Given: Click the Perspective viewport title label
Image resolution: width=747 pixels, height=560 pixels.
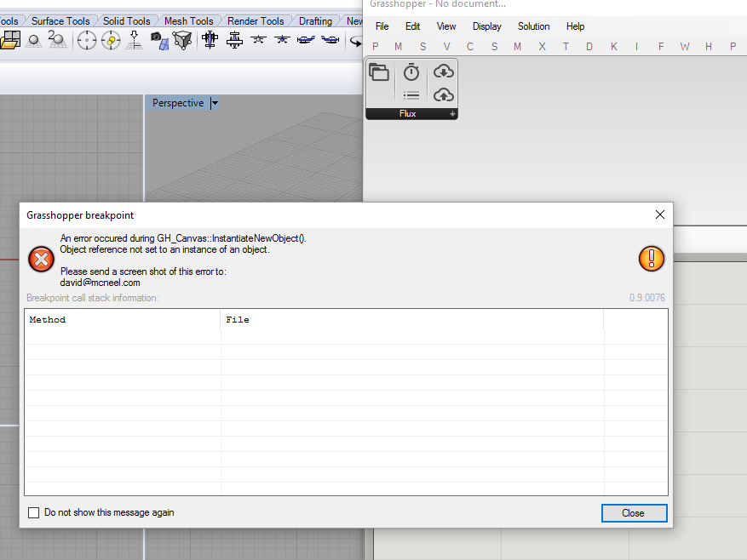Looking at the screenshot, I should point(178,103).
